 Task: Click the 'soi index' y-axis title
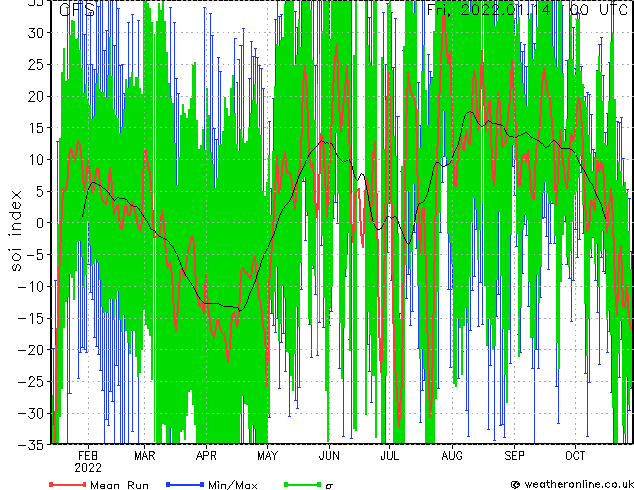pyautogui.click(x=16, y=231)
